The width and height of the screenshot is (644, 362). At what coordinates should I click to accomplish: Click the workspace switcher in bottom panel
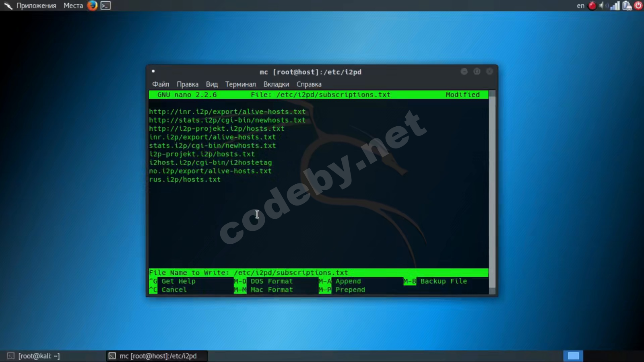(x=573, y=356)
